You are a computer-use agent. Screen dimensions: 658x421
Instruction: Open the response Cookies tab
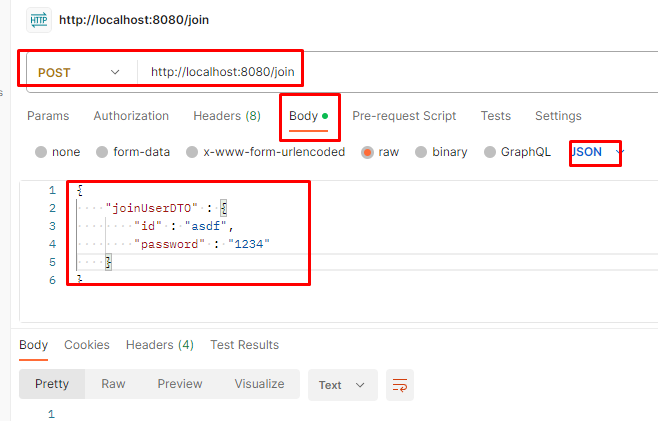[x=87, y=345]
